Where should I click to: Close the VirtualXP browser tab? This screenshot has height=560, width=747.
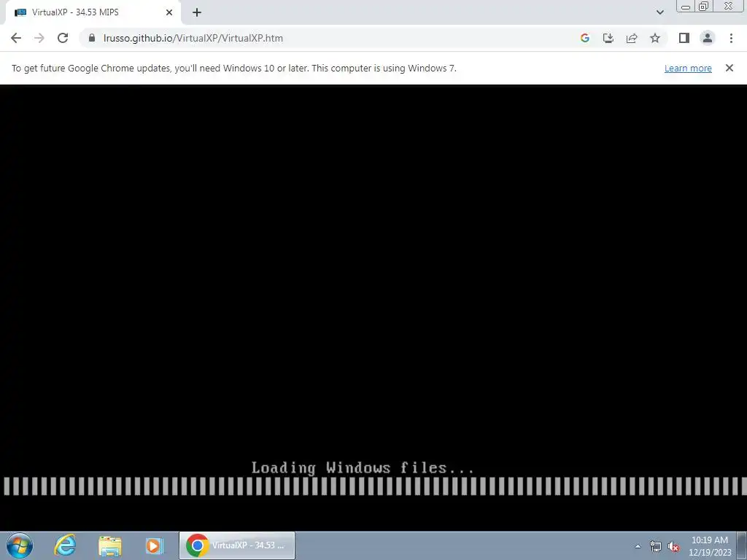click(x=169, y=12)
